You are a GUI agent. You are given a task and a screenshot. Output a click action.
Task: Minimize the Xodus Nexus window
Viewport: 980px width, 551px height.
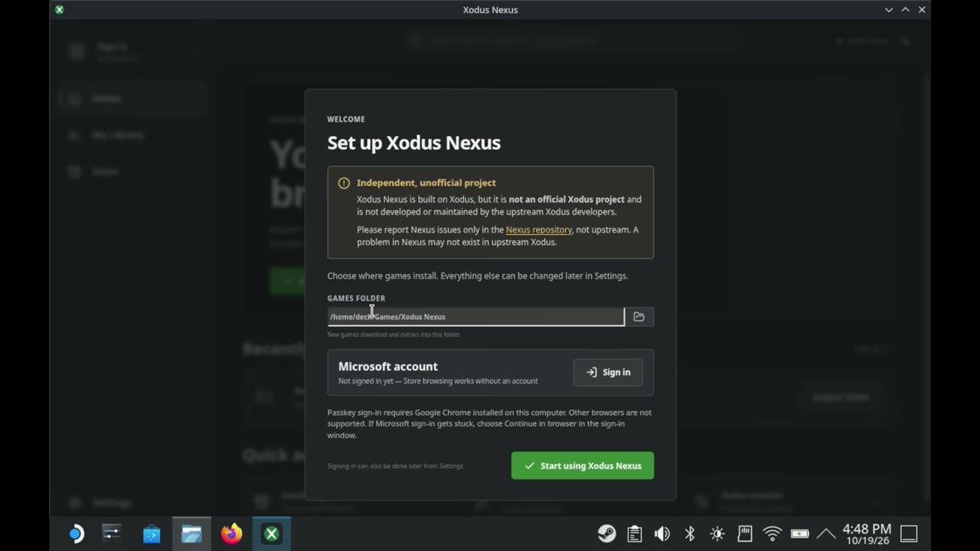(889, 10)
